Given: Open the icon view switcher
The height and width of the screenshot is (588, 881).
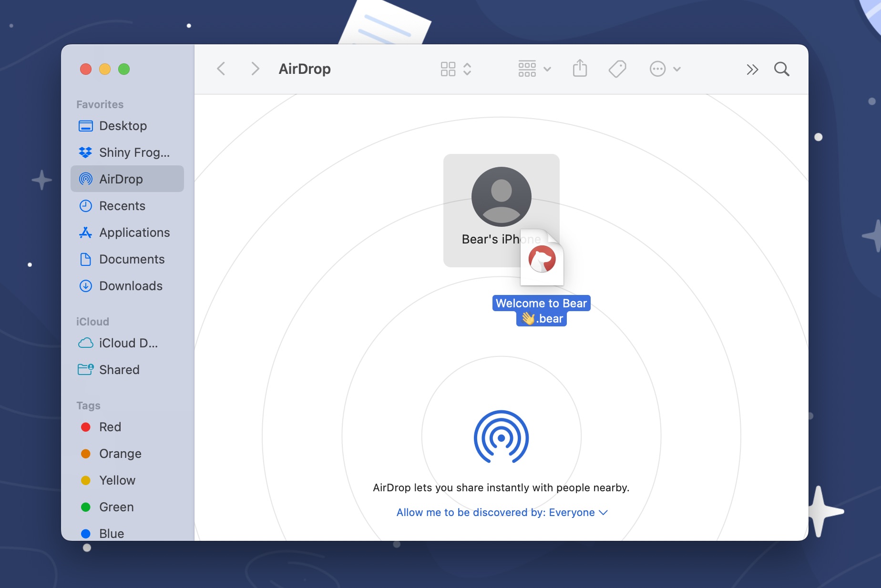Looking at the screenshot, I should tap(455, 69).
